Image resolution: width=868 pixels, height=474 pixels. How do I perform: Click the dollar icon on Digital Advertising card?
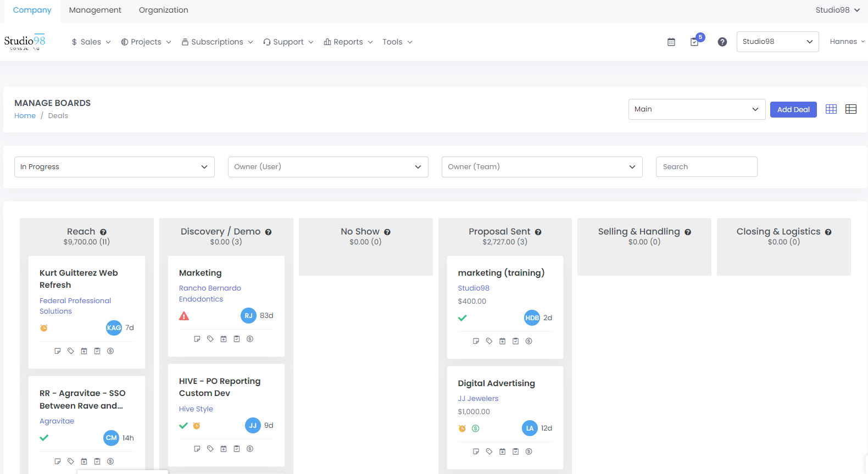click(528, 451)
